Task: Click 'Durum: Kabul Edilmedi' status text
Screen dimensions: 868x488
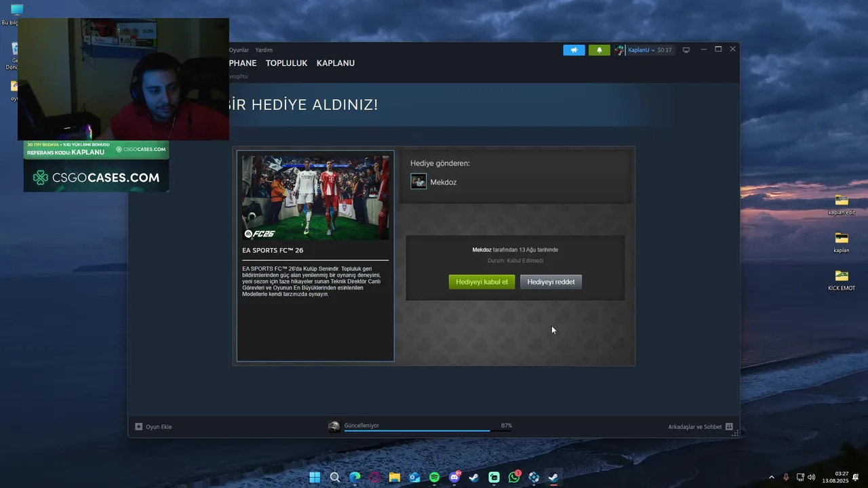Action: pyautogui.click(x=515, y=260)
